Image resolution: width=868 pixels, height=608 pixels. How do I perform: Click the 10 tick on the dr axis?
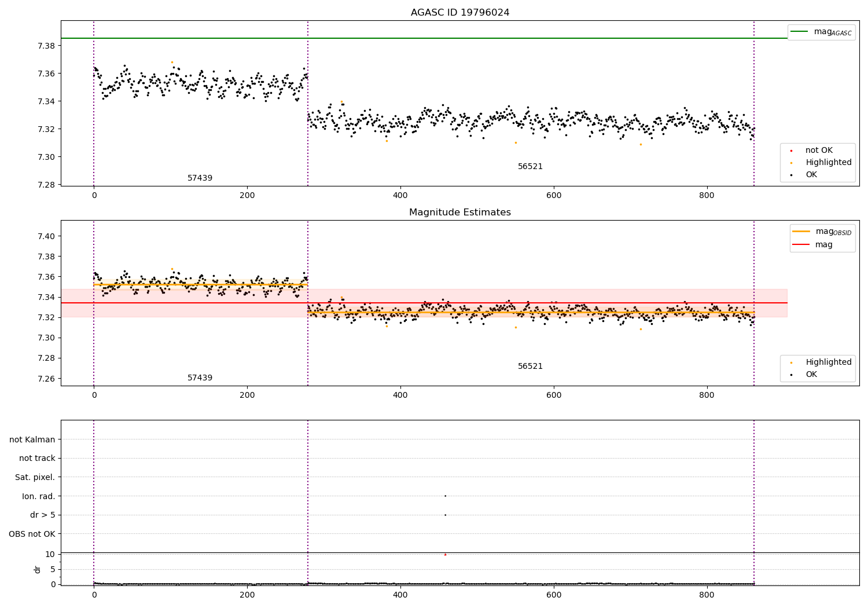[x=50, y=554]
